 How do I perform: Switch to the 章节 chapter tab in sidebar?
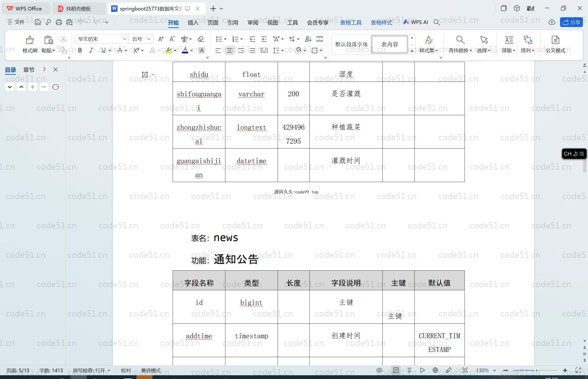29,70
